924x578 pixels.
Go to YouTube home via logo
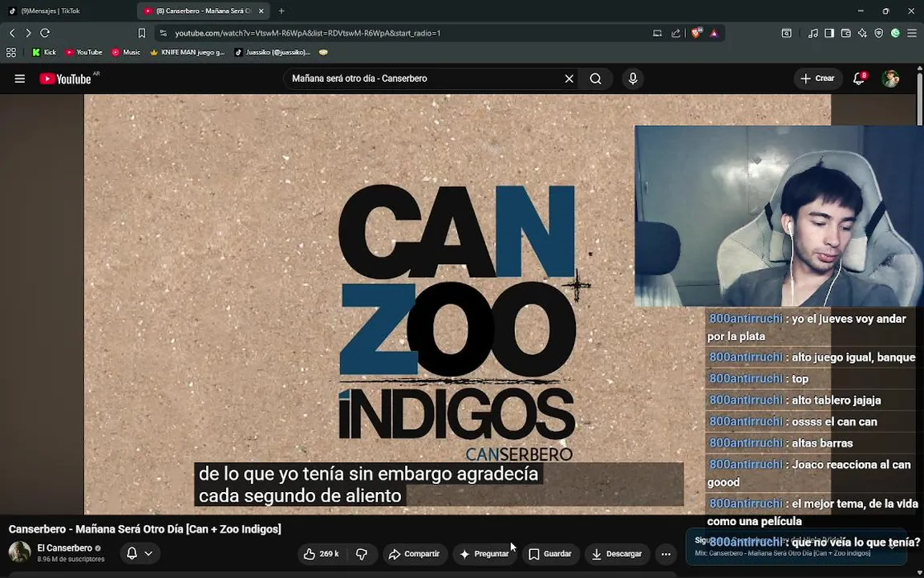point(66,79)
